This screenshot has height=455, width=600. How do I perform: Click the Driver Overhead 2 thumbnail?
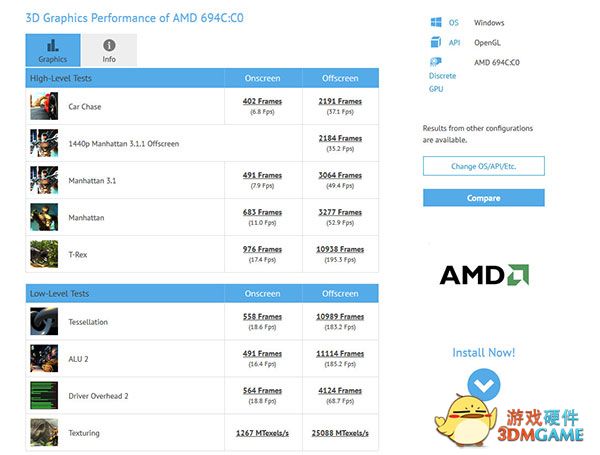pos(44,395)
